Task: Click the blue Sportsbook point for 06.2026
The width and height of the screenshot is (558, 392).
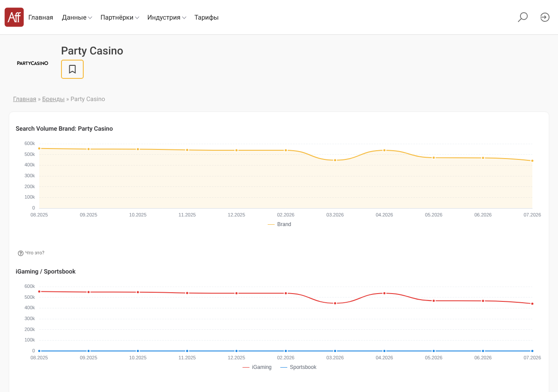Action: coord(483,351)
